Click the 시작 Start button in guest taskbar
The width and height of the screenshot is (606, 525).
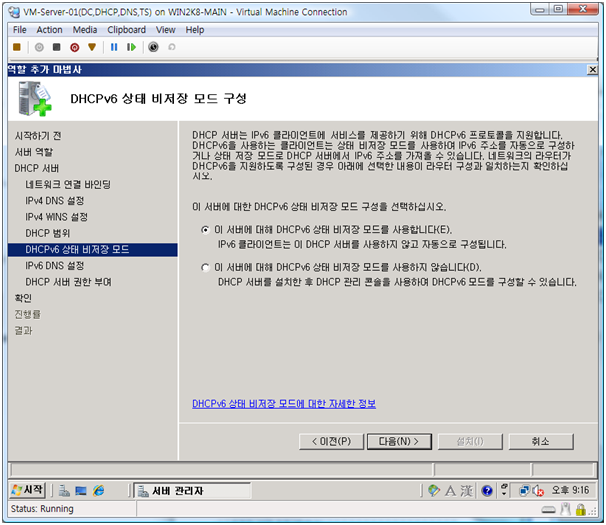27,490
